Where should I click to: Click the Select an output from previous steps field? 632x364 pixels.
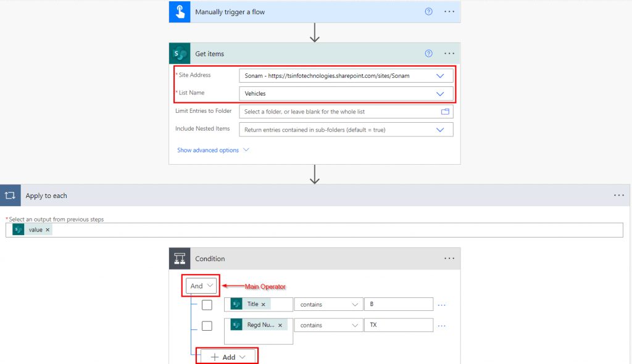click(314, 230)
